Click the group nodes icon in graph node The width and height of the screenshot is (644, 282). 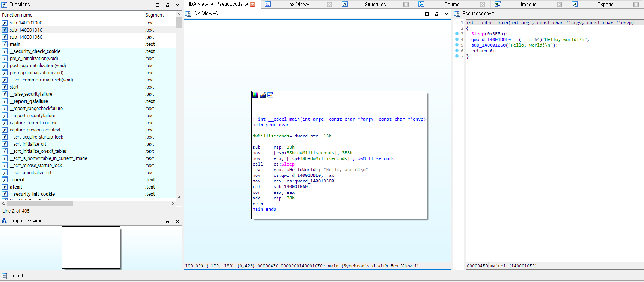(x=270, y=95)
